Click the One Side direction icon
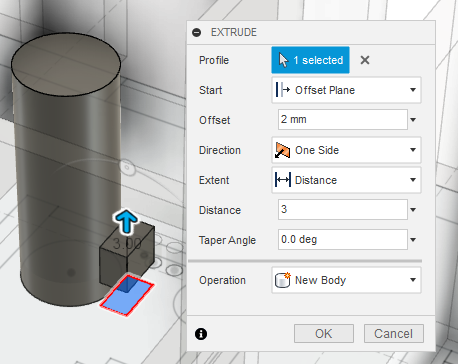This screenshot has width=458, height=364. point(282,150)
